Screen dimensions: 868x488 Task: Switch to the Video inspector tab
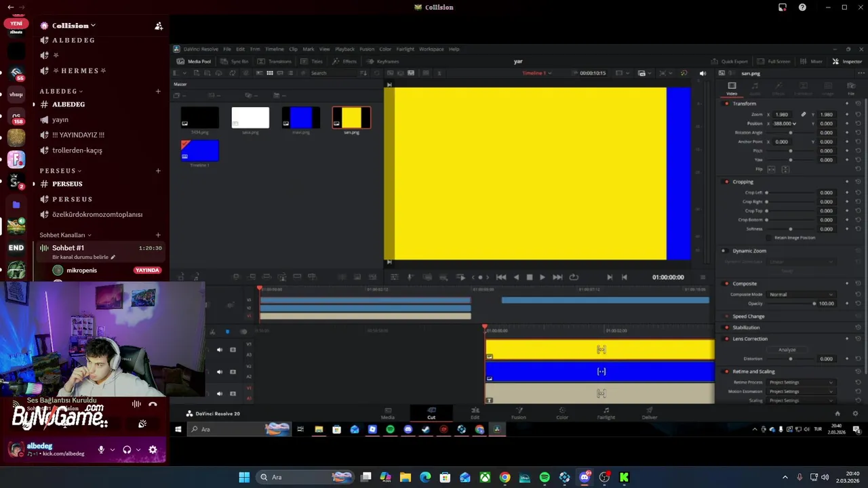pyautogui.click(x=732, y=88)
